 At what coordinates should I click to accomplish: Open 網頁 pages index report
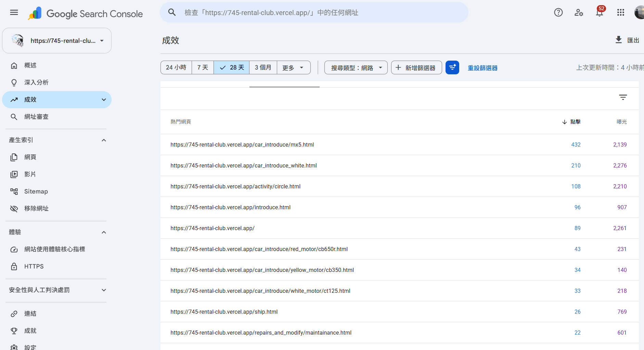point(57,157)
